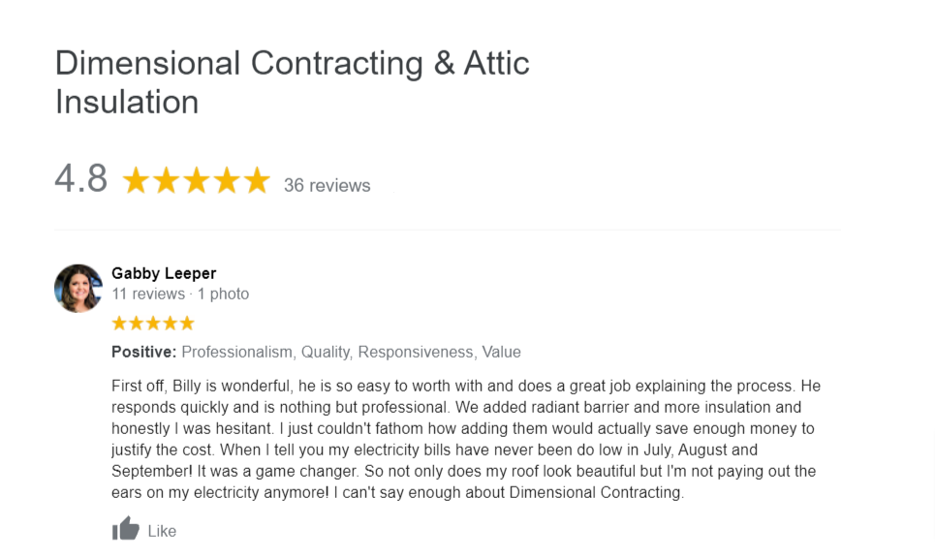Click the Value attribute text

pyautogui.click(x=502, y=352)
